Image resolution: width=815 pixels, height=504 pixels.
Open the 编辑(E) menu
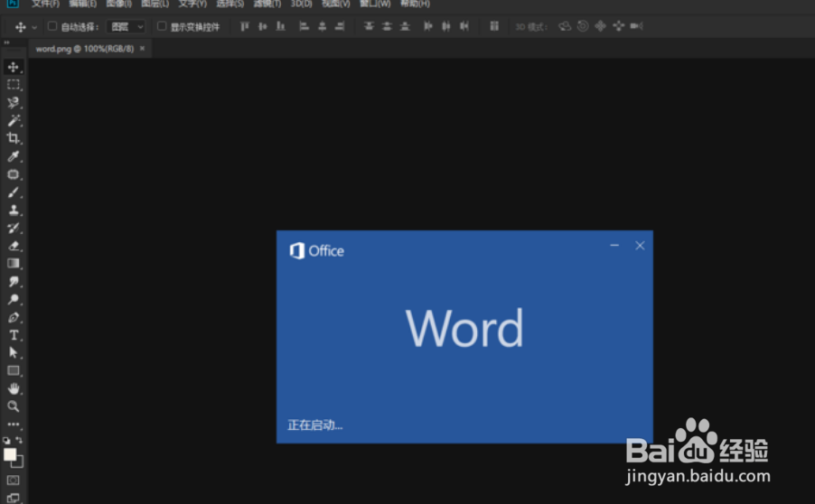point(83,4)
